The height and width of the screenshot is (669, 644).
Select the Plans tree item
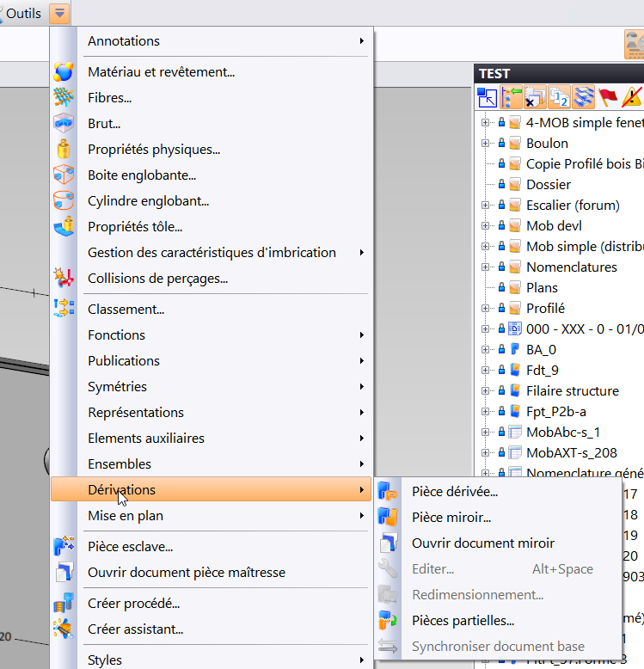click(542, 287)
